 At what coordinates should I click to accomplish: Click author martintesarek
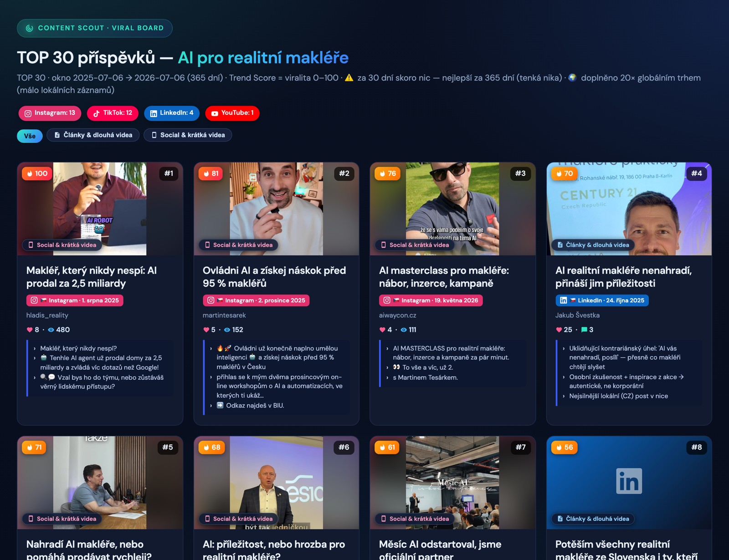(224, 315)
